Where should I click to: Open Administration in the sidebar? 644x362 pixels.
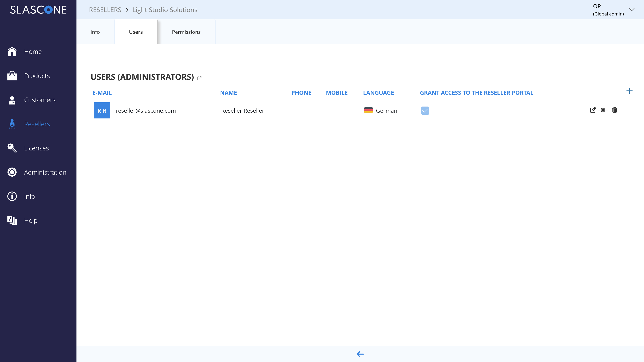point(45,172)
